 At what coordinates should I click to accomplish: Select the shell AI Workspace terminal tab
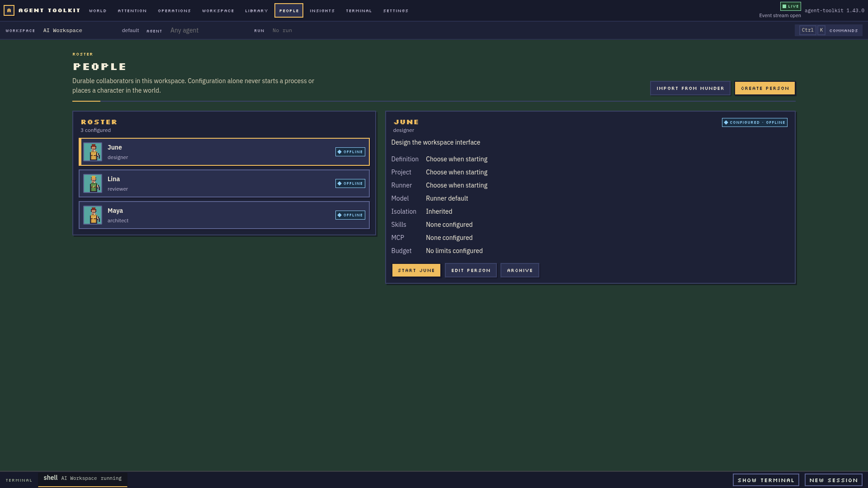pos(83,479)
